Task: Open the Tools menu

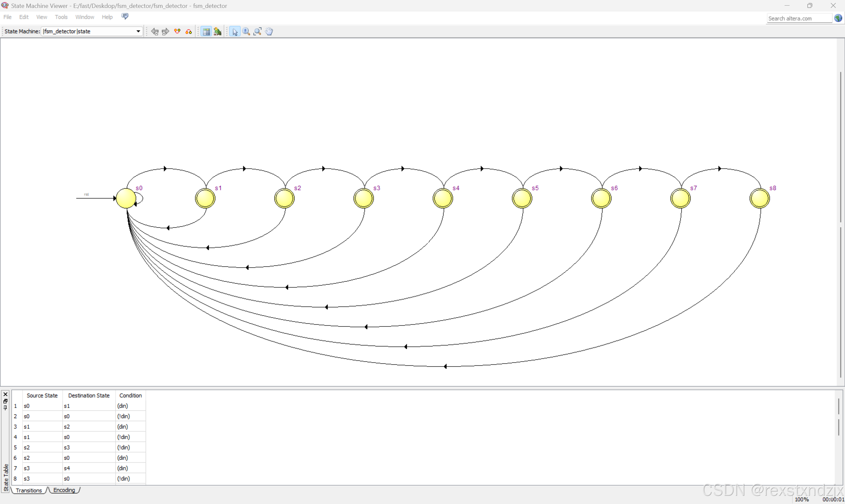Action: [x=61, y=17]
